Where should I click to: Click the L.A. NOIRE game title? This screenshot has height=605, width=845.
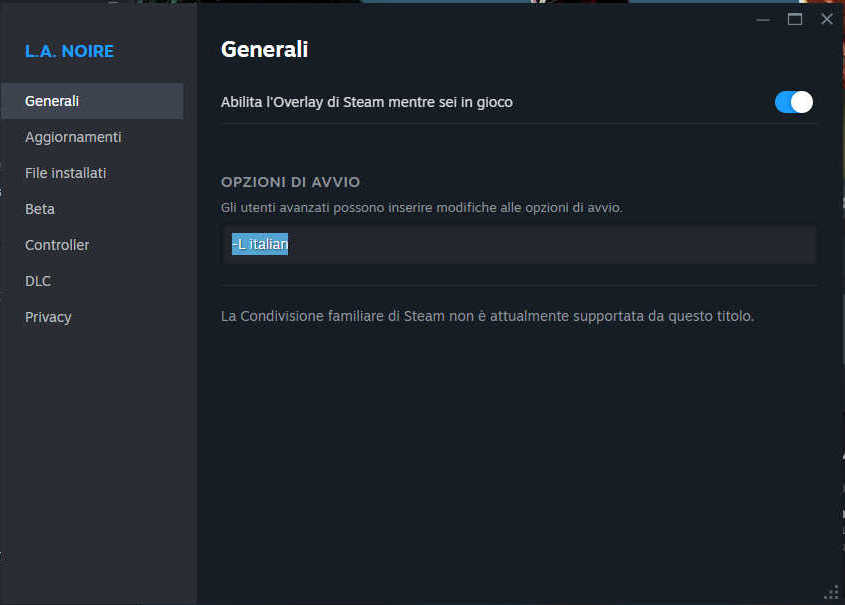pyautogui.click(x=70, y=51)
